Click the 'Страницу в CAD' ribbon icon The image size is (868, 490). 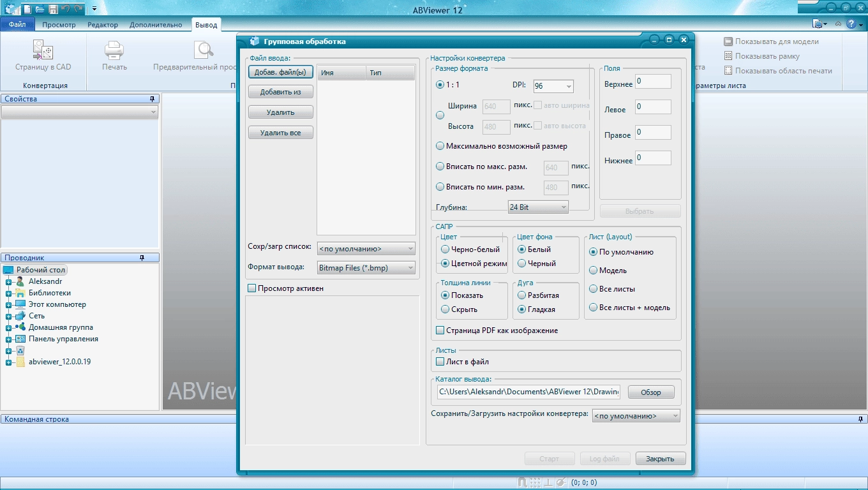tap(43, 50)
